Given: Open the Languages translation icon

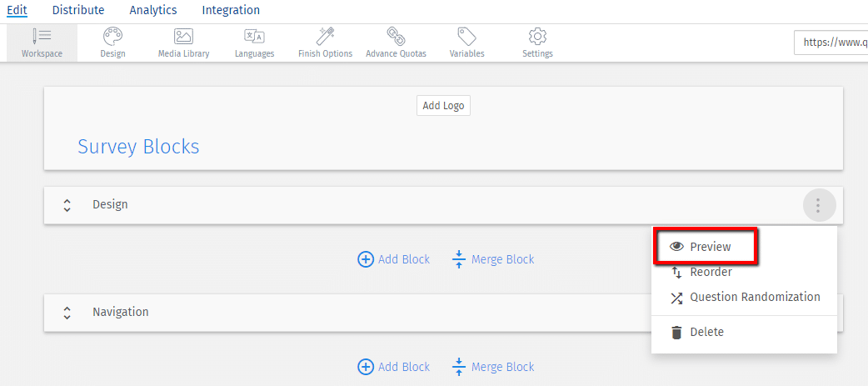Looking at the screenshot, I should click(254, 37).
